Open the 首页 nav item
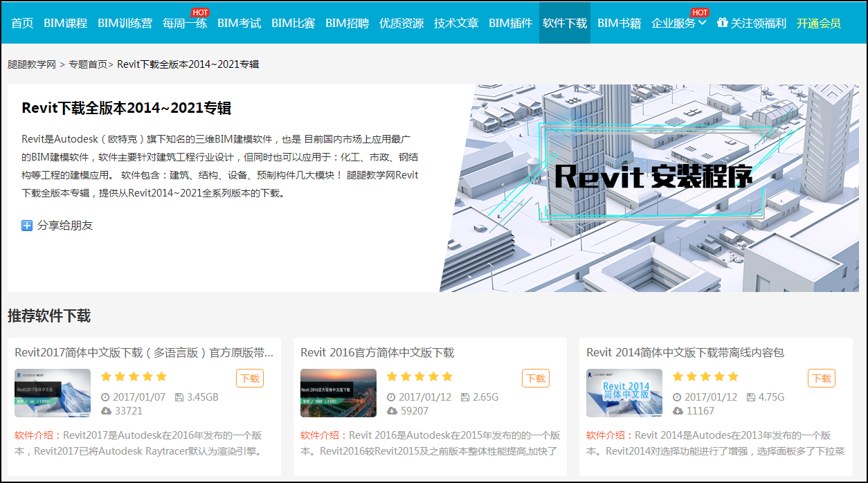Screen dimensions: 868x483 coord(22,23)
